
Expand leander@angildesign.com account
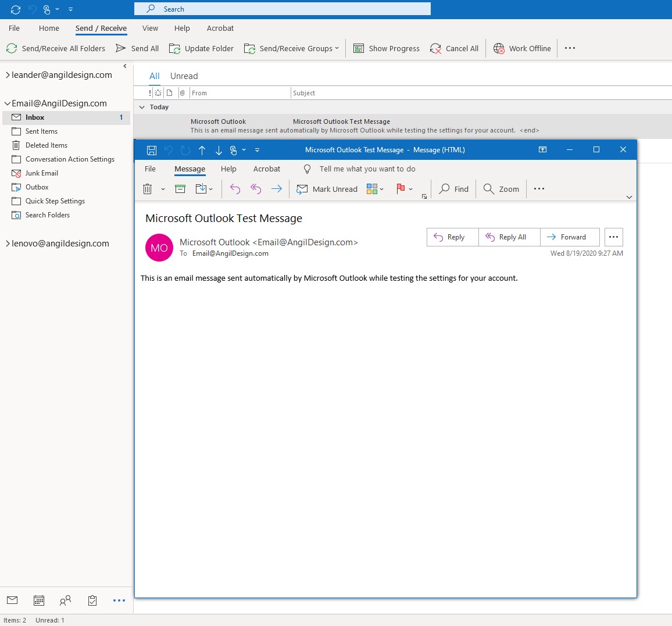point(8,75)
